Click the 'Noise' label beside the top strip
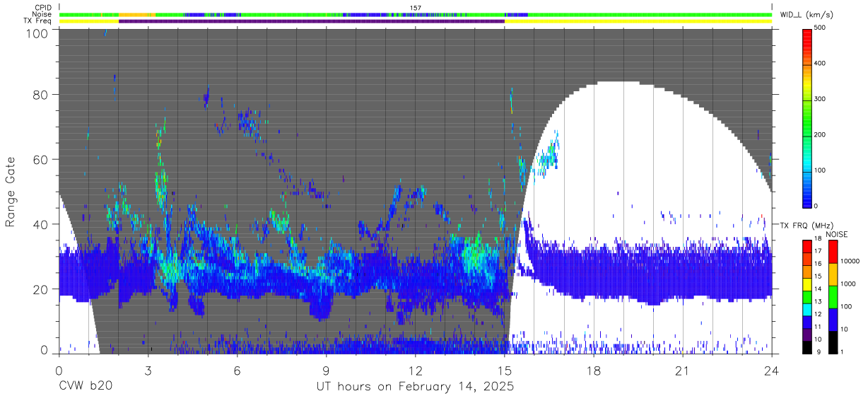 coord(43,14)
